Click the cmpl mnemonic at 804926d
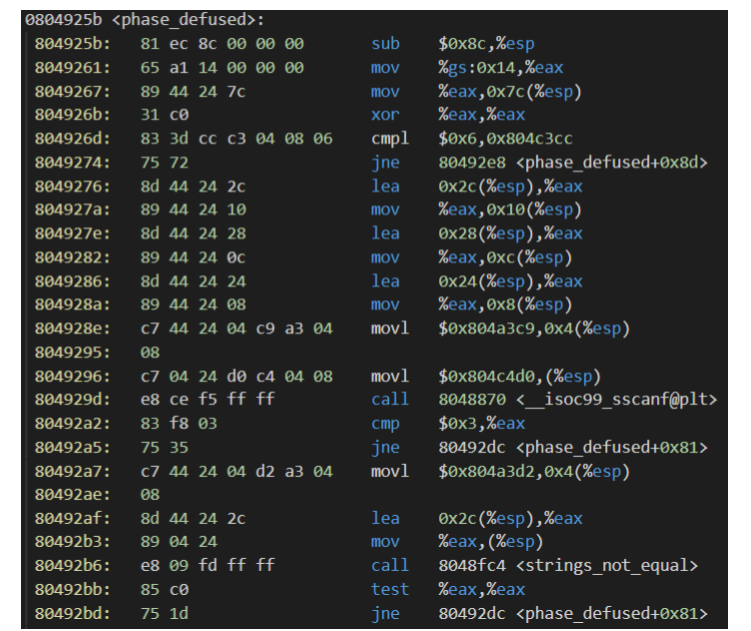 tap(390, 138)
